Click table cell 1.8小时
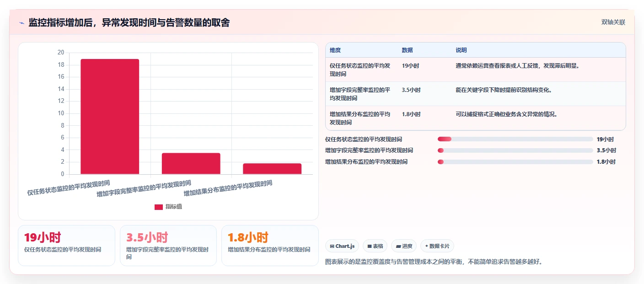The image size is (644, 284). [x=411, y=114]
